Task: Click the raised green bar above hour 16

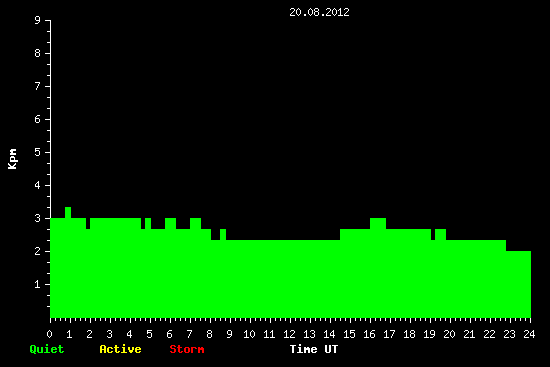Action: click(378, 223)
